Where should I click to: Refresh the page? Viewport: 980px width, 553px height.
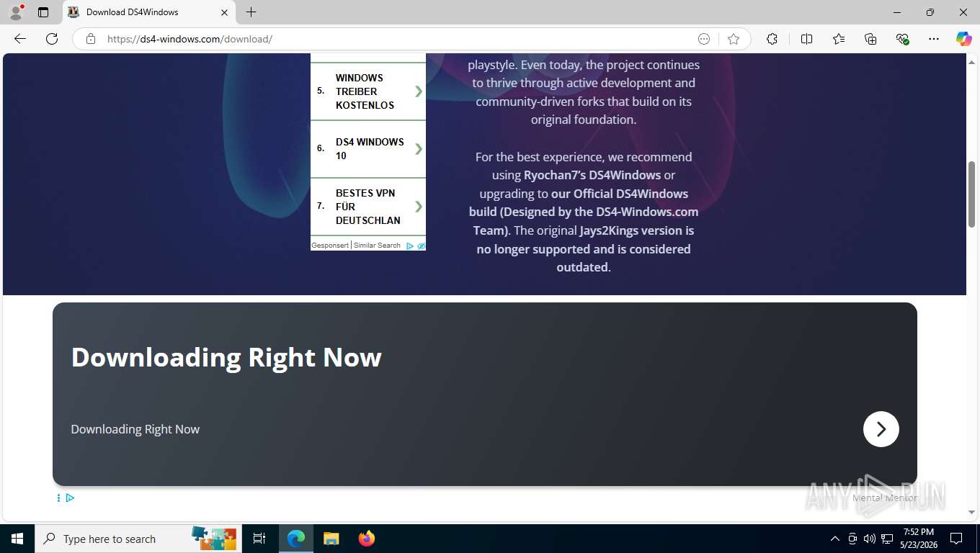pyautogui.click(x=52, y=39)
